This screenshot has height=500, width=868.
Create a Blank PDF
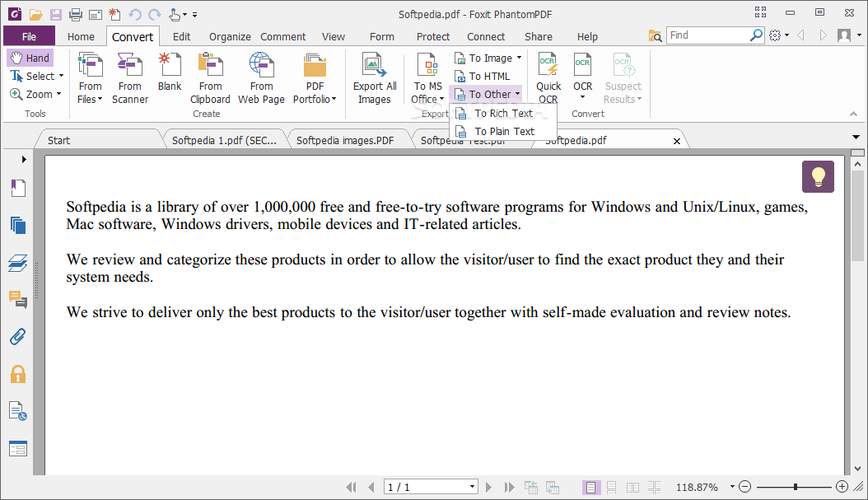pyautogui.click(x=170, y=72)
